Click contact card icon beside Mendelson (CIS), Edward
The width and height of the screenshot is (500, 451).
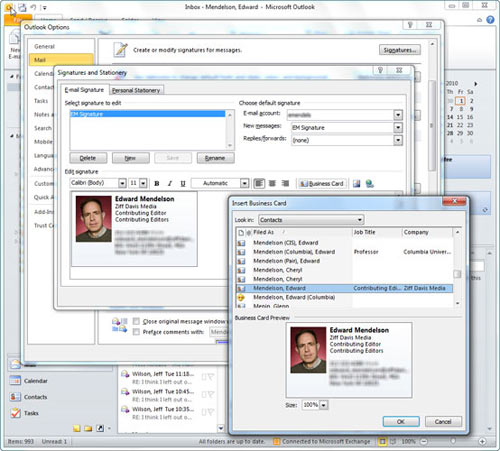click(241, 243)
